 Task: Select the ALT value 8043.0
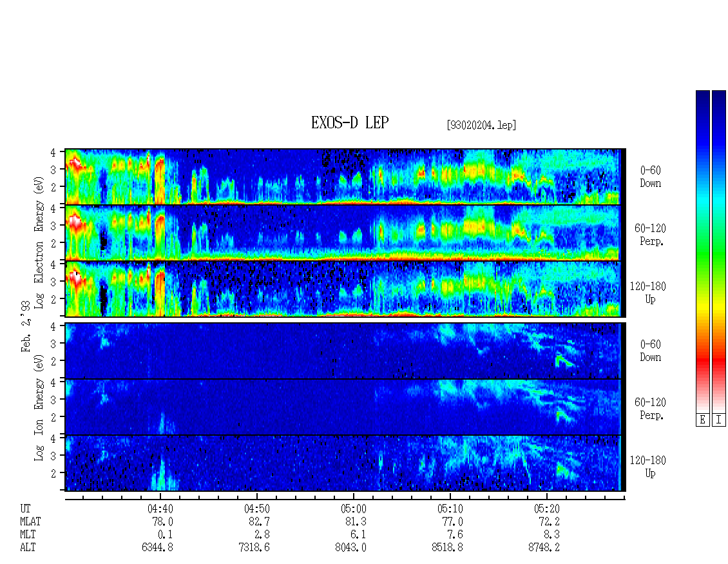click(350, 548)
